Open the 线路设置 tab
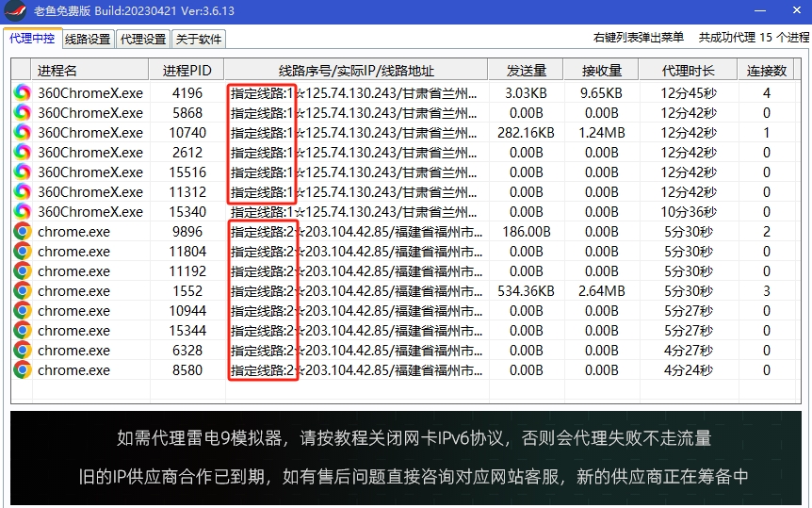 (x=88, y=40)
